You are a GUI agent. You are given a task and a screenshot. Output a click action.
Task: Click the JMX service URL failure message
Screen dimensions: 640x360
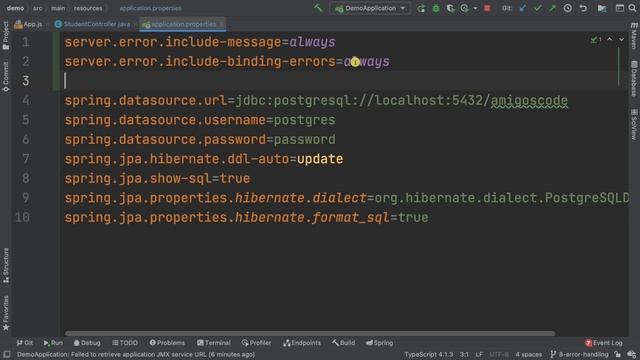point(136,354)
